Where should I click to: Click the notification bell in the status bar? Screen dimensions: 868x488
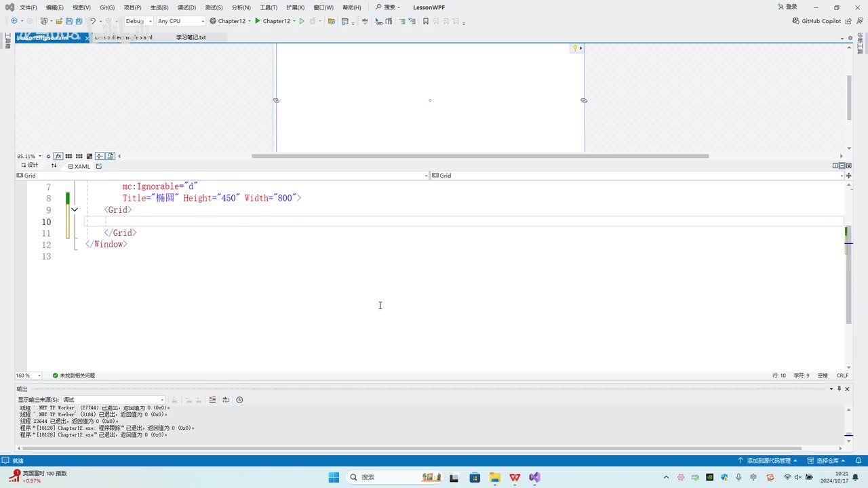pyautogui.click(x=859, y=461)
